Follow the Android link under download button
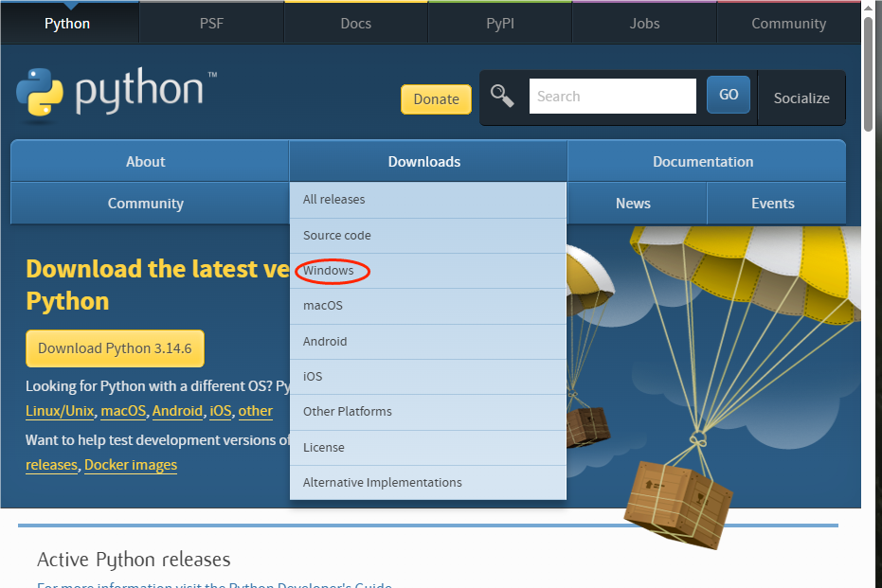This screenshot has width=882, height=588. (x=177, y=411)
